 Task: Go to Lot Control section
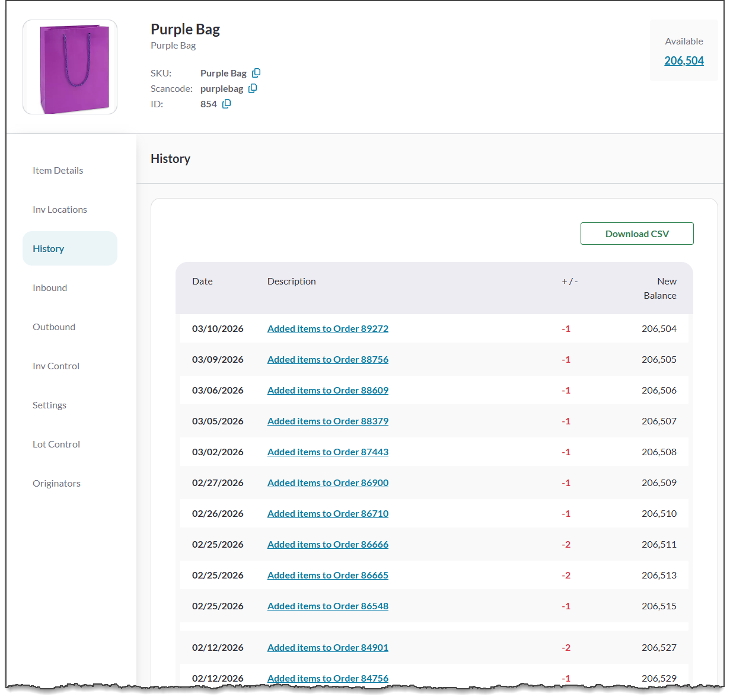click(56, 444)
